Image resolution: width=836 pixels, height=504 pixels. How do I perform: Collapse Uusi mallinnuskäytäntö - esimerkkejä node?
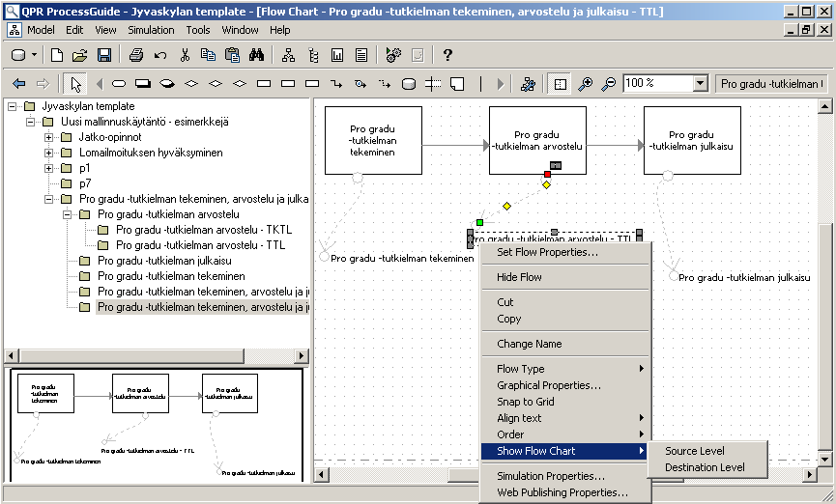tap(30, 122)
